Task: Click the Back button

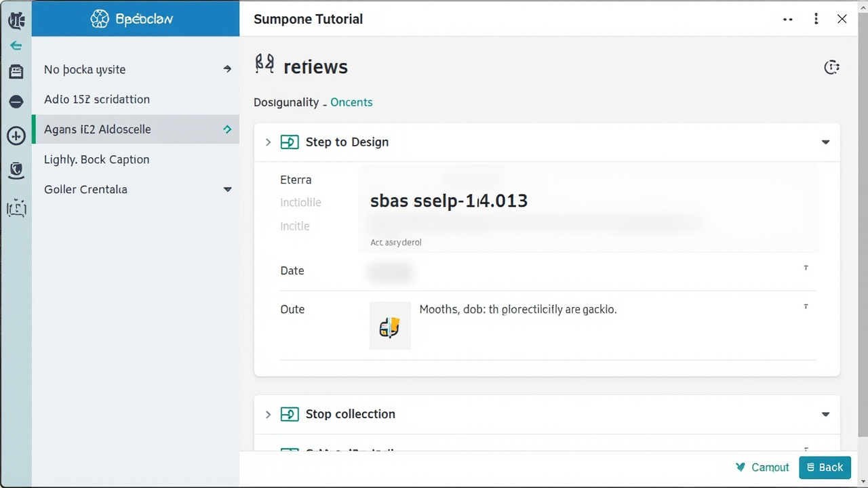Action: click(x=825, y=467)
